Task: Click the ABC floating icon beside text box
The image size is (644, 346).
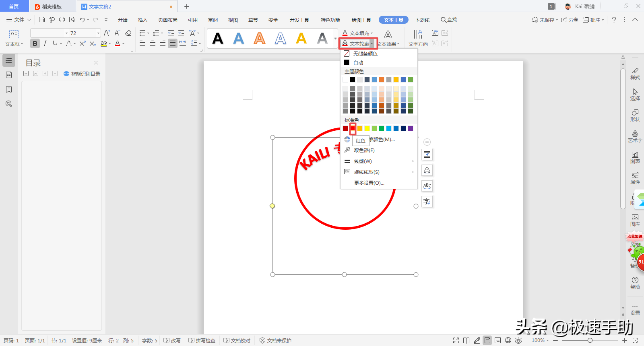Action: (427, 186)
